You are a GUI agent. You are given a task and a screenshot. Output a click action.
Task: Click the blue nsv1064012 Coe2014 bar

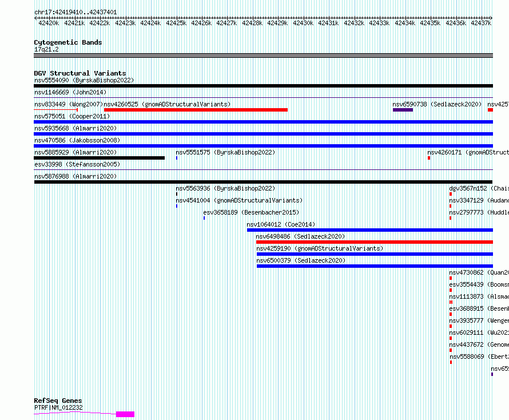370,230
